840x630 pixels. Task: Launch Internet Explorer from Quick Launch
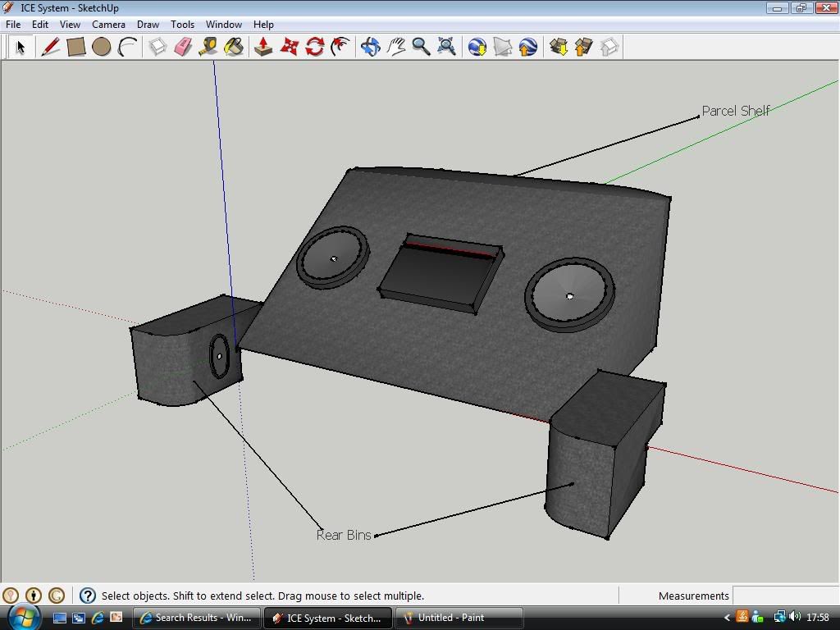click(x=98, y=618)
